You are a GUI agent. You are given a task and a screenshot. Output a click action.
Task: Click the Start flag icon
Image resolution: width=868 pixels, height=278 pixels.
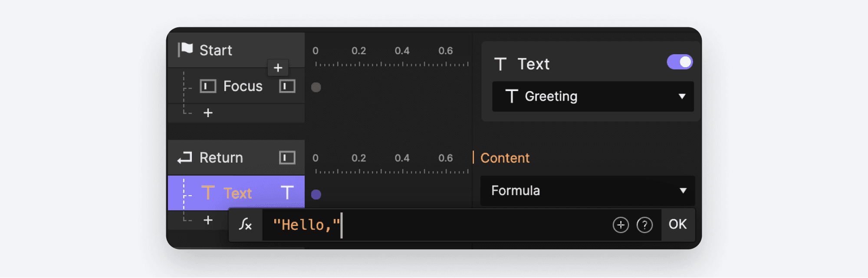coord(186,49)
